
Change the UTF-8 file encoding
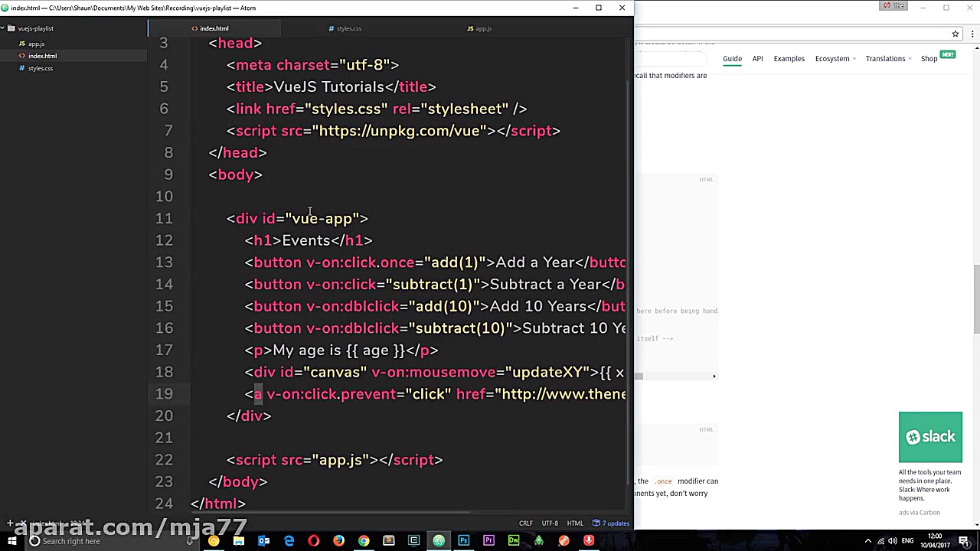coord(550,523)
